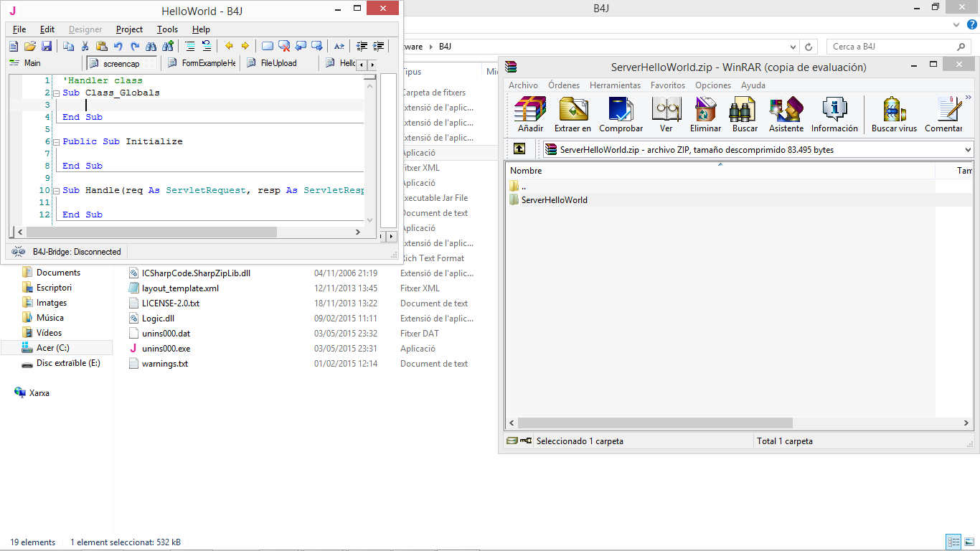Paste from clipboard in B4J toolbar
This screenshot has width=980, height=551.
[x=102, y=46]
